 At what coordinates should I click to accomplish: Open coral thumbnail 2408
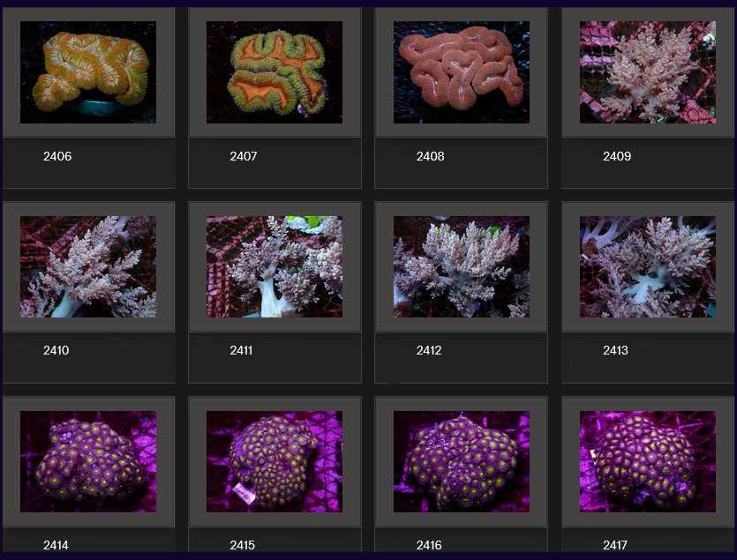pos(461,72)
